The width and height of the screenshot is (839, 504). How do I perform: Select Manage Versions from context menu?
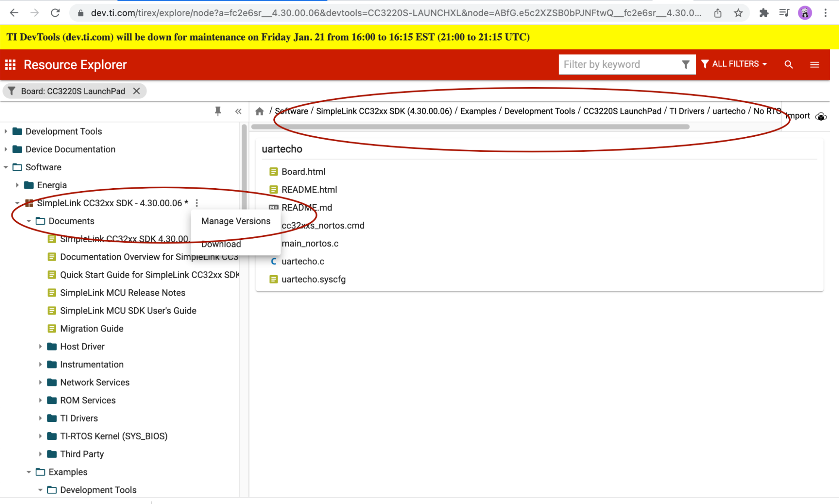[x=235, y=221]
